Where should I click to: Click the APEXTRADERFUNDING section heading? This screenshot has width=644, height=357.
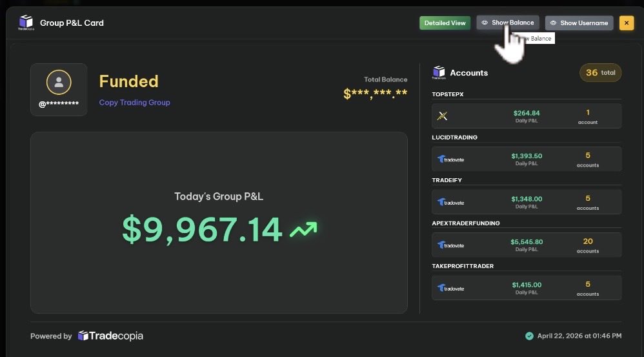[x=466, y=223]
